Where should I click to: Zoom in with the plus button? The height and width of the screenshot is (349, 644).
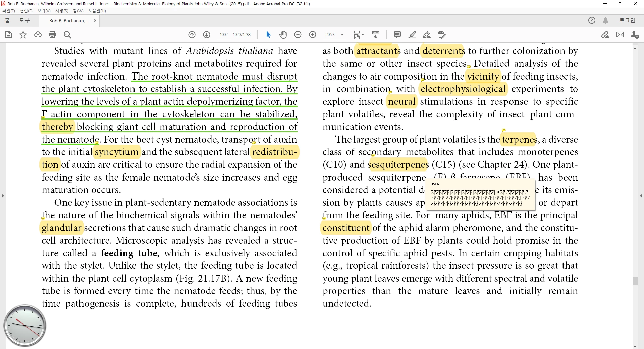313,35
